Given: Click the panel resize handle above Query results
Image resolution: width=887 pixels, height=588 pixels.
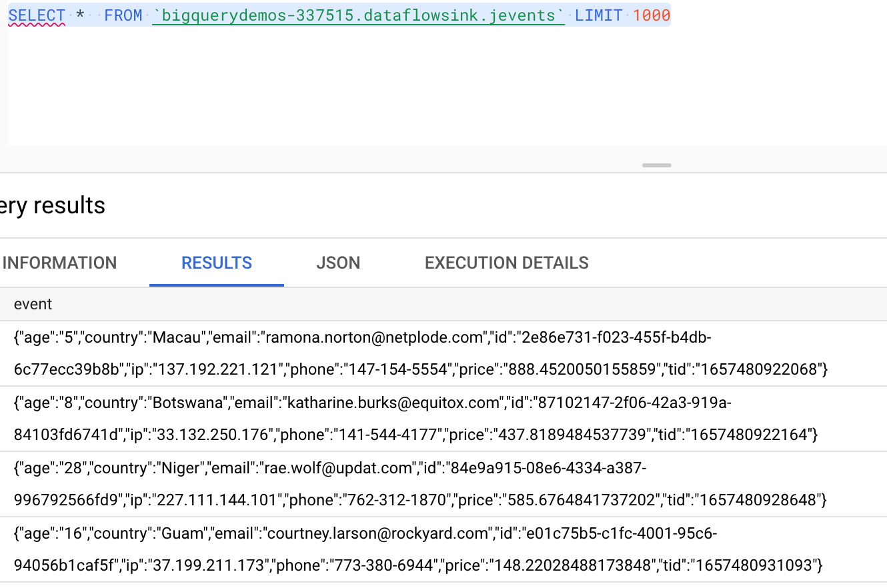Looking at the screenshot, I should pos(656,165).
